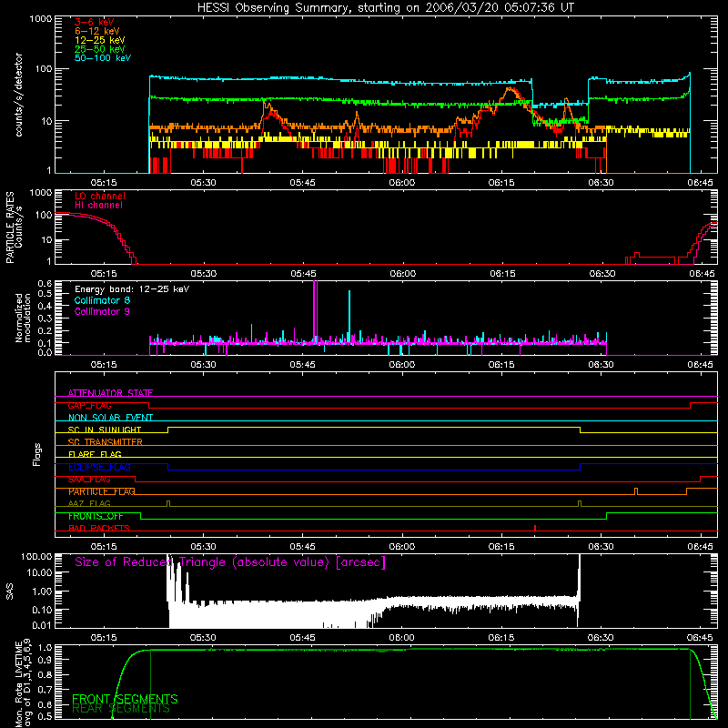Click the counts/s/detector axis label

(x=18, y=95)
